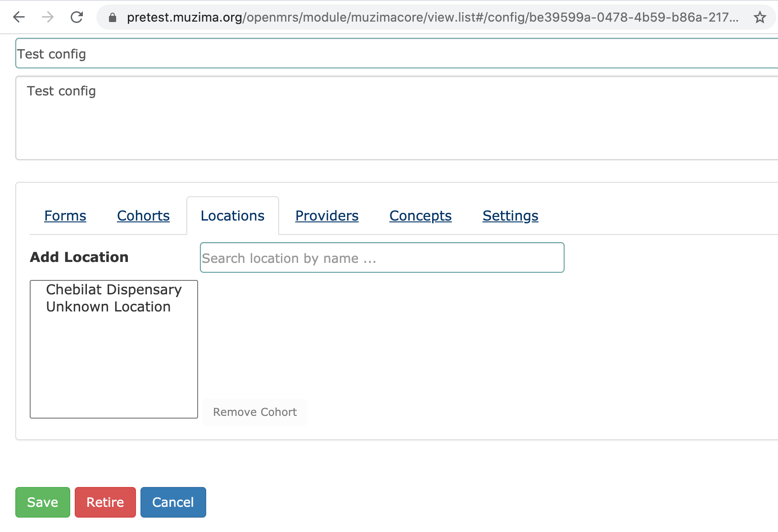Click the Save button
Image resolution: width=778 pixels, height=532 pixels.
43,502
